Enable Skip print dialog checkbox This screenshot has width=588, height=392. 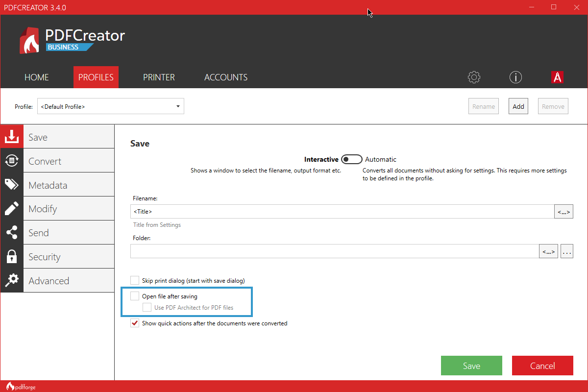pos(135,280)
